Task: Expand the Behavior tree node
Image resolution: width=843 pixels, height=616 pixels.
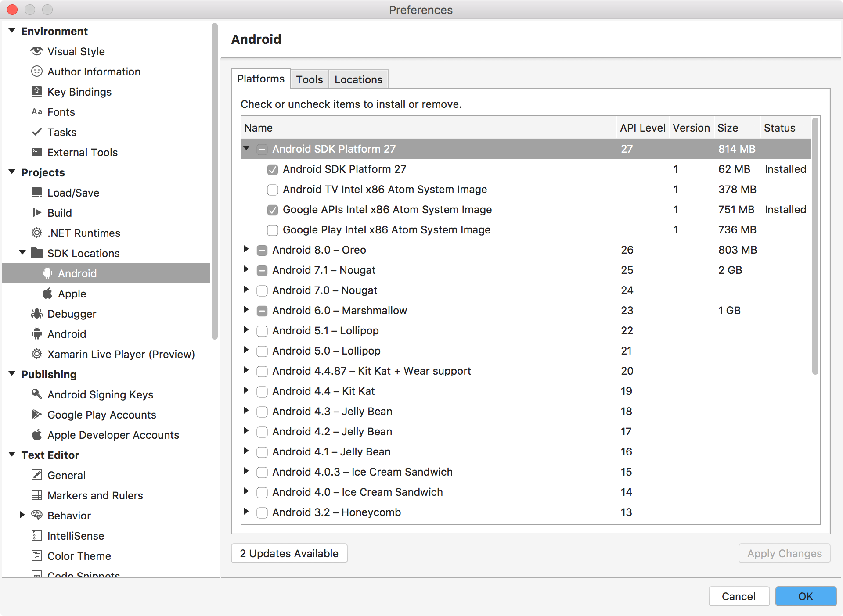Action: (x=22, y=515)
